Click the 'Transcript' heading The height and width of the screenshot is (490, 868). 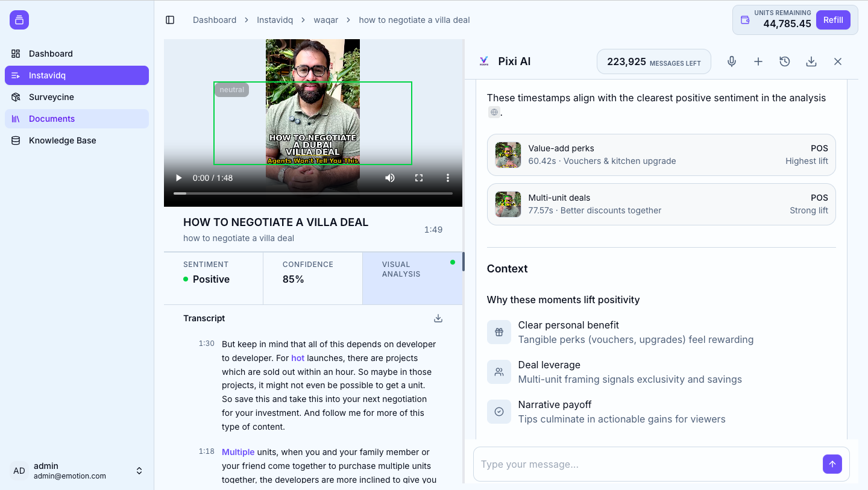point(204,318)
